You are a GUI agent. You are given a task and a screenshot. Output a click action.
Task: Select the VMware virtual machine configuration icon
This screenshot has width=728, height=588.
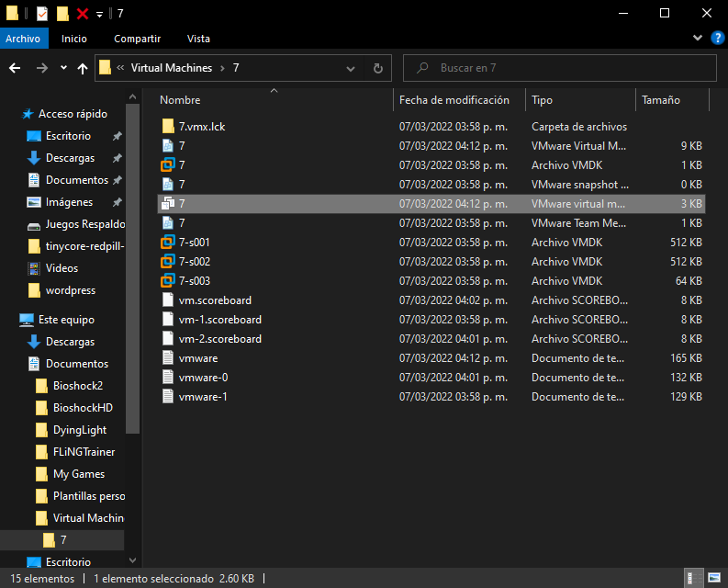(x=168, y=204)
